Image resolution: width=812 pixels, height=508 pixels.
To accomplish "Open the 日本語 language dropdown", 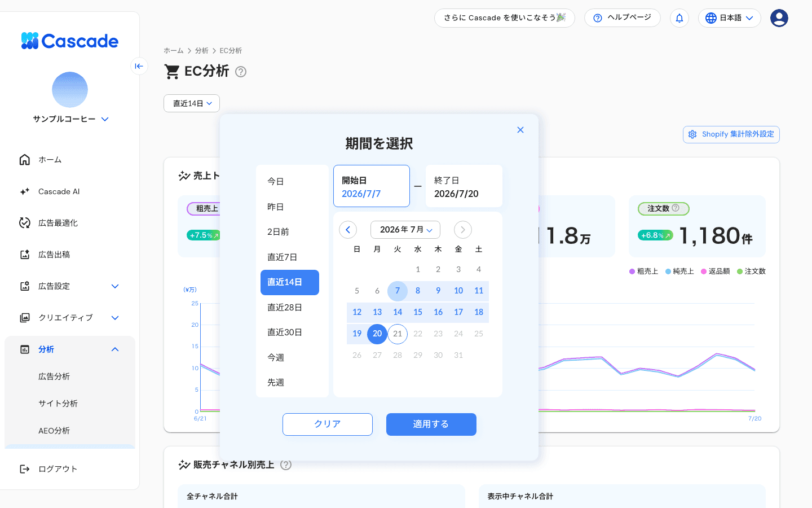I will coord(730,18).
